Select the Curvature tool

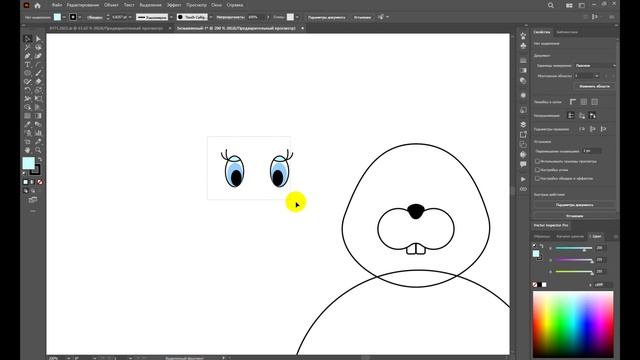click(x=38, y=56)
